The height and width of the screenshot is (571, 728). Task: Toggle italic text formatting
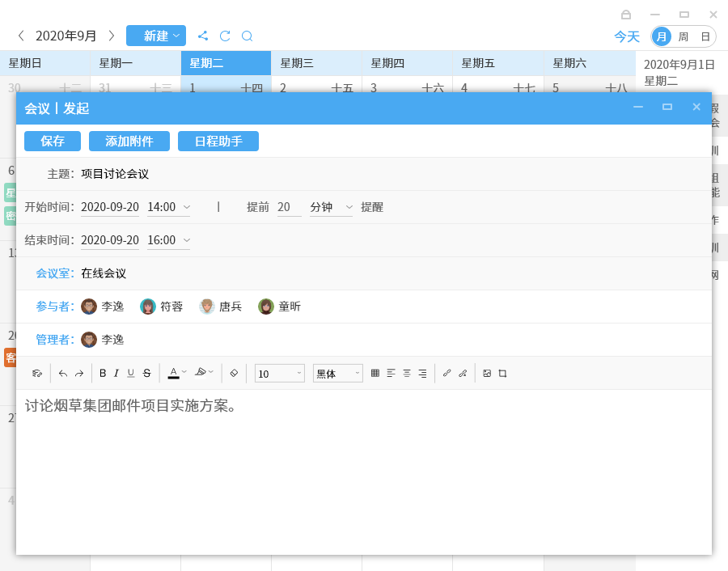(x=116, y=373)
